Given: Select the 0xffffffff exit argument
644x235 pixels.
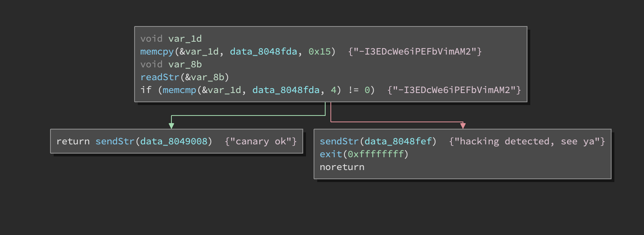Looking at the screenshot, I should 375,154.
